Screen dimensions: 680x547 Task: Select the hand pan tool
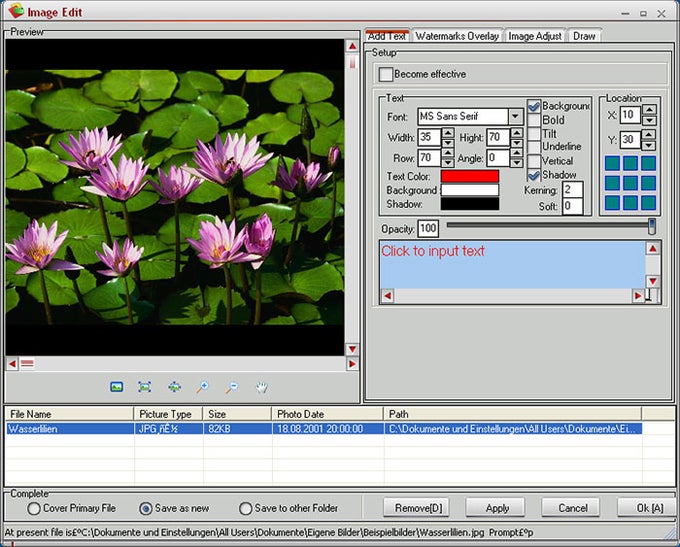(261, 387)
